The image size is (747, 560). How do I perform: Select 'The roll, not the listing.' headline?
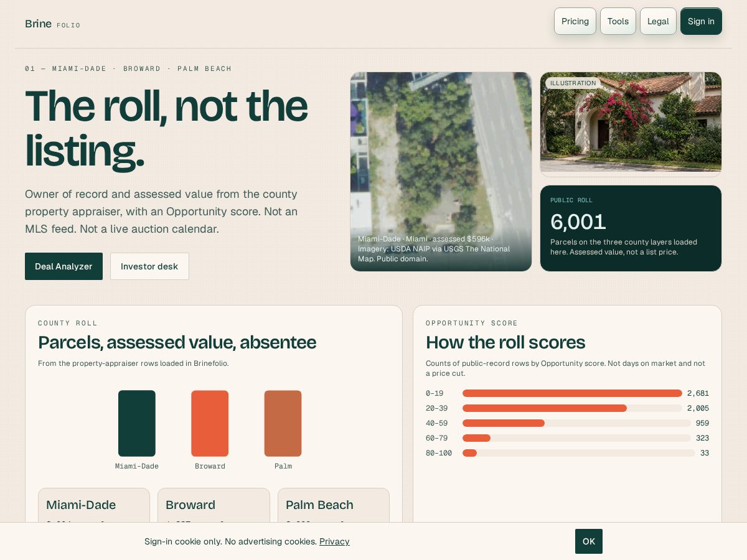(166, 128)
